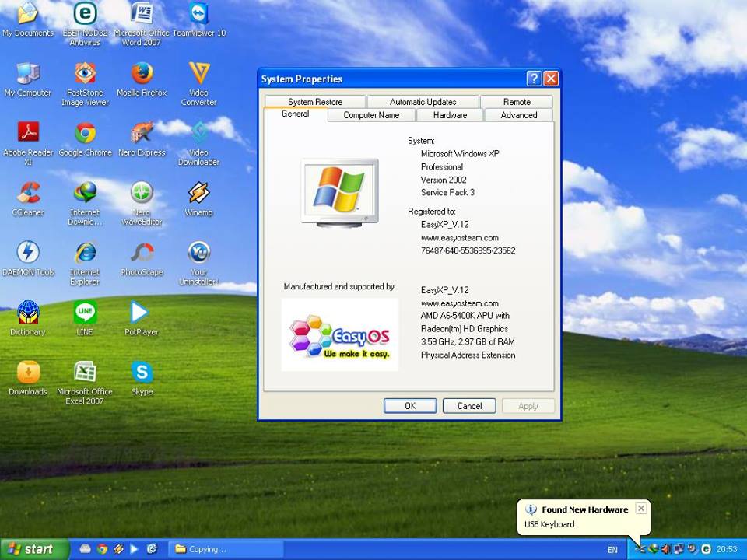This screenshot has width=747, height=560.
Task: Open the Computer Name tab
Action: pyautogui.click(x=372, y=115)
